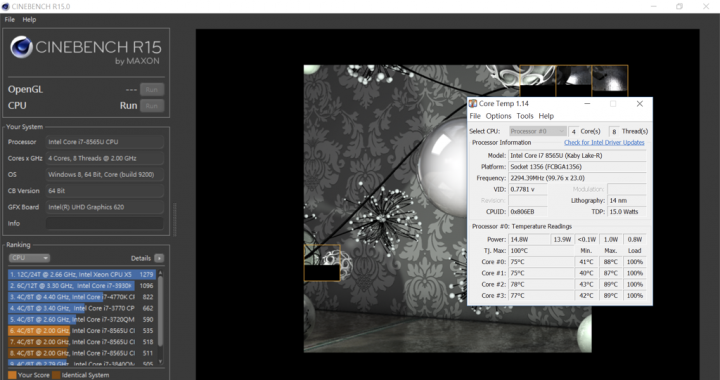720x380 pixels.
Task: Click the Lithography 14 nm value
Action: tap(627, 201)
